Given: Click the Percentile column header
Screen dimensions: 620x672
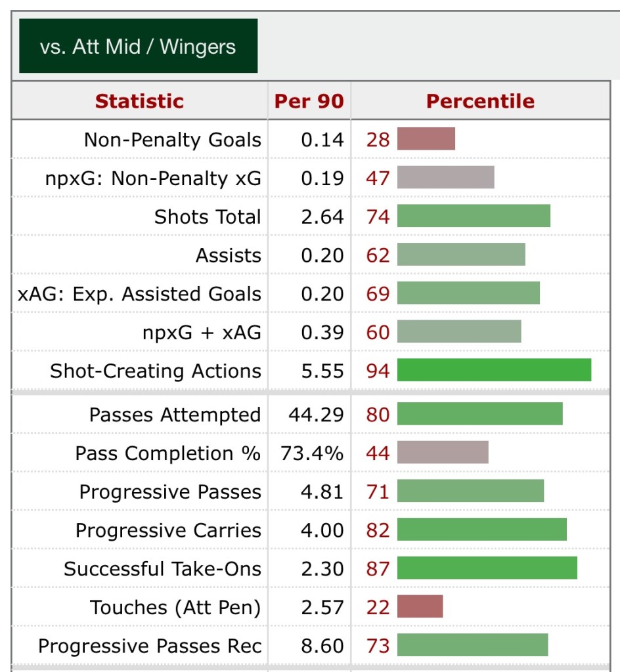Looking at the screenshot, I should [480, 101].
